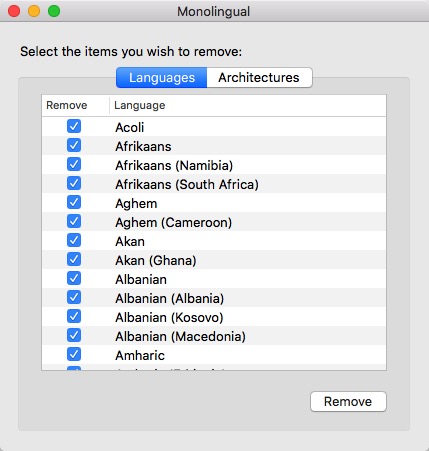Uncheck the Aghem checkbox

tap(74, 202)
